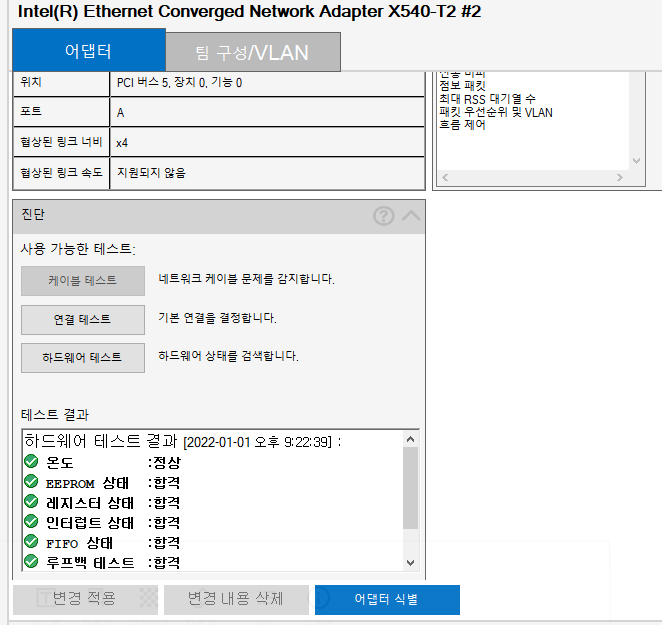Click the 협상된 링크 속도 label
662x625 pixels.
(62, 172)
